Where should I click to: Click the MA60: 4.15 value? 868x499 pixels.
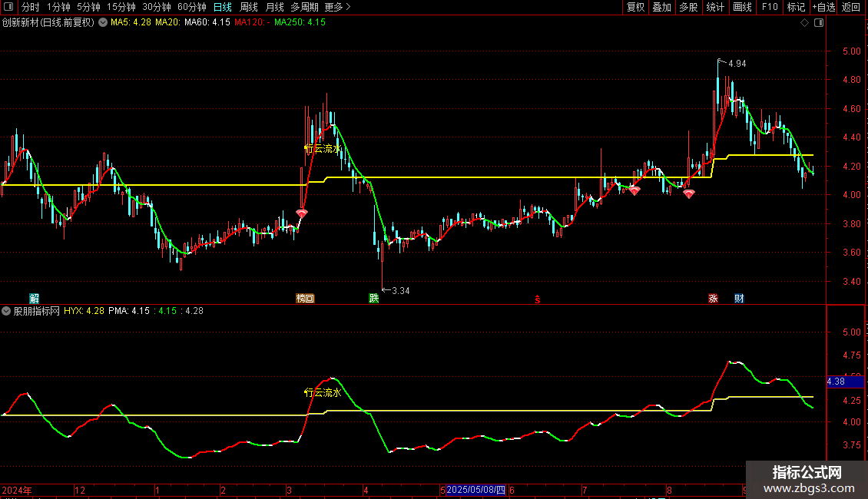click(x=207, y=23)
